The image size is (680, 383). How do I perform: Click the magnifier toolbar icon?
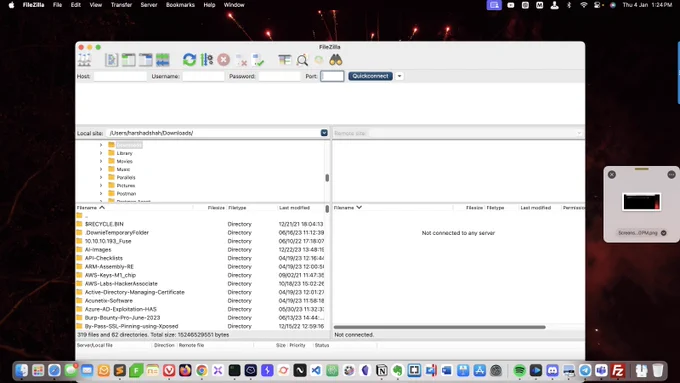coord(302,60)
